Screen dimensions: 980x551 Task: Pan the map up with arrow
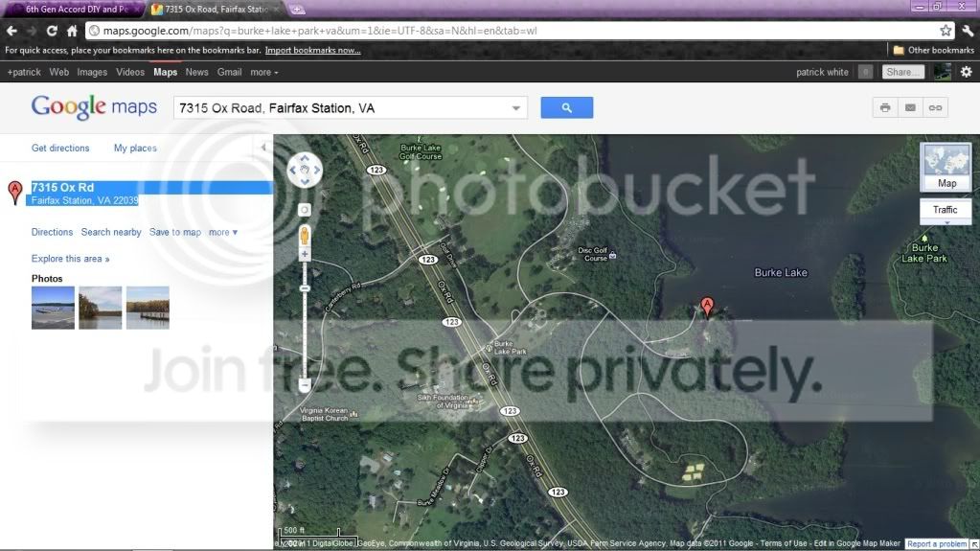[x=305, y=158]
